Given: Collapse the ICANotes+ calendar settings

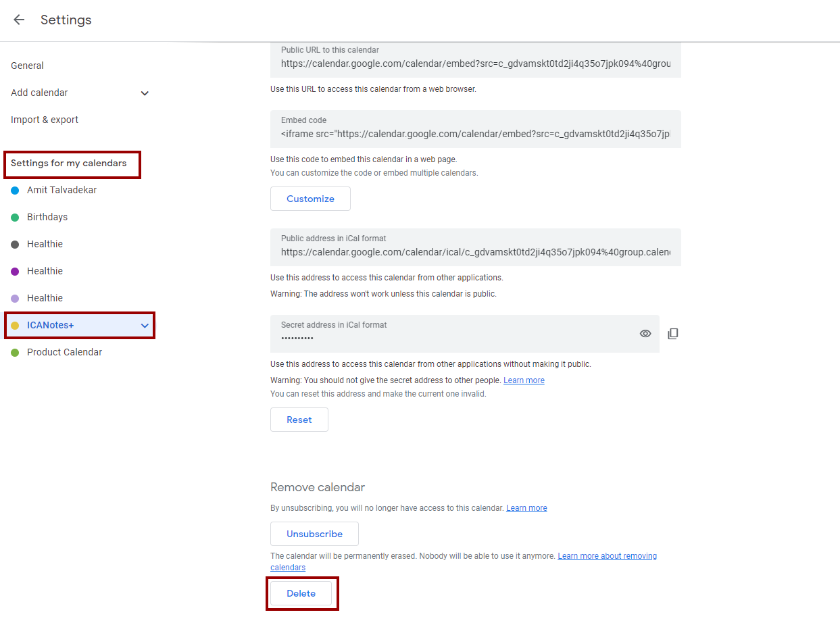Looking at the screenshot, I should [x=145, y=326].
